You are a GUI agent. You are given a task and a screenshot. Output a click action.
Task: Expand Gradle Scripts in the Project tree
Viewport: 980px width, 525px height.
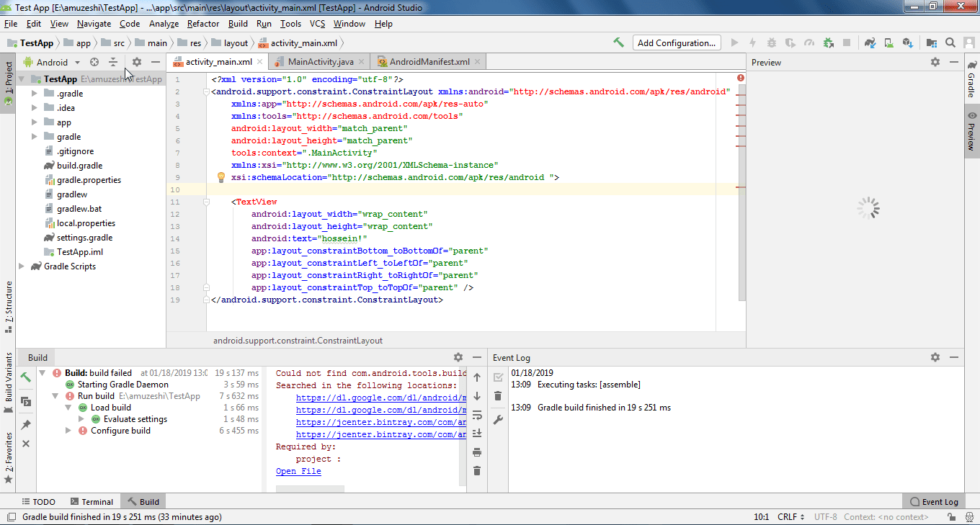[x=21, y=266]
